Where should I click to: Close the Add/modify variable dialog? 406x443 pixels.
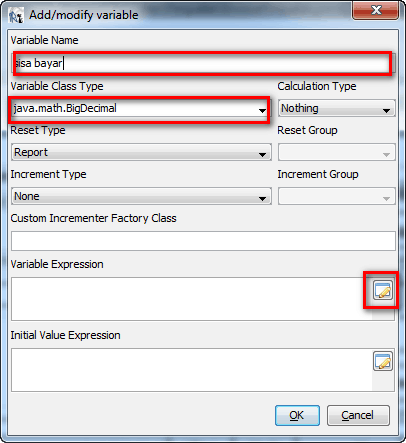tap(376, 10)
